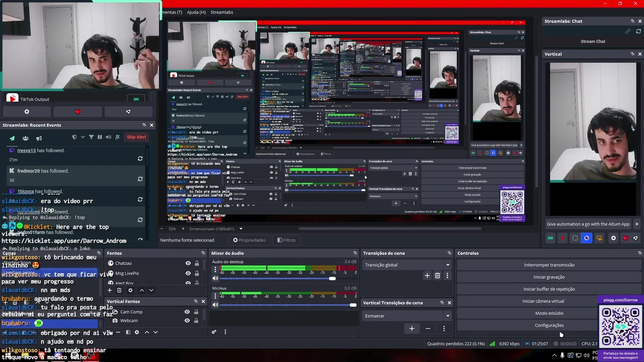
Task: Click Interromper transmissão
Action: (549, 265)
